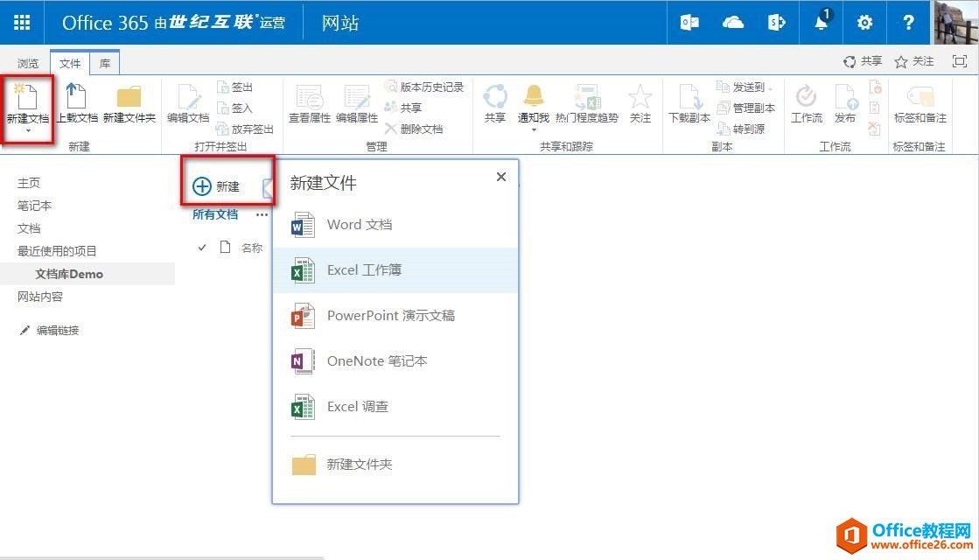Image resolution: width=979 pixels, height=560 pixels.
Task: Open 网站内容 in the left navigation
Action: coord(40,297)
